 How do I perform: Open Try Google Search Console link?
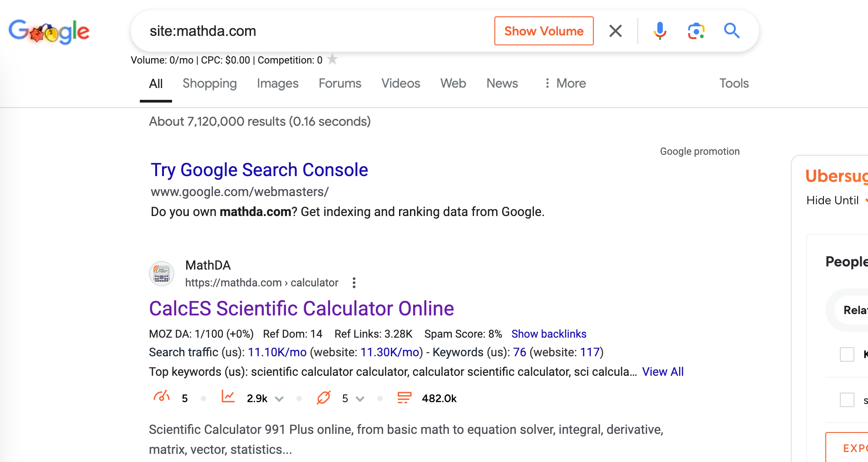259,170
